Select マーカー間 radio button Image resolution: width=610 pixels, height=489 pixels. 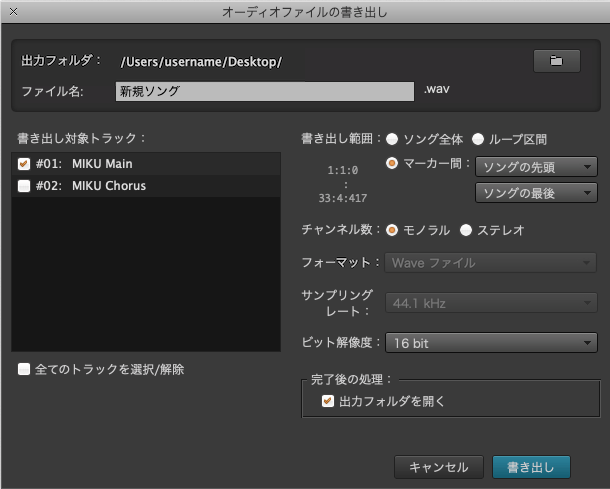coord(393,163)
